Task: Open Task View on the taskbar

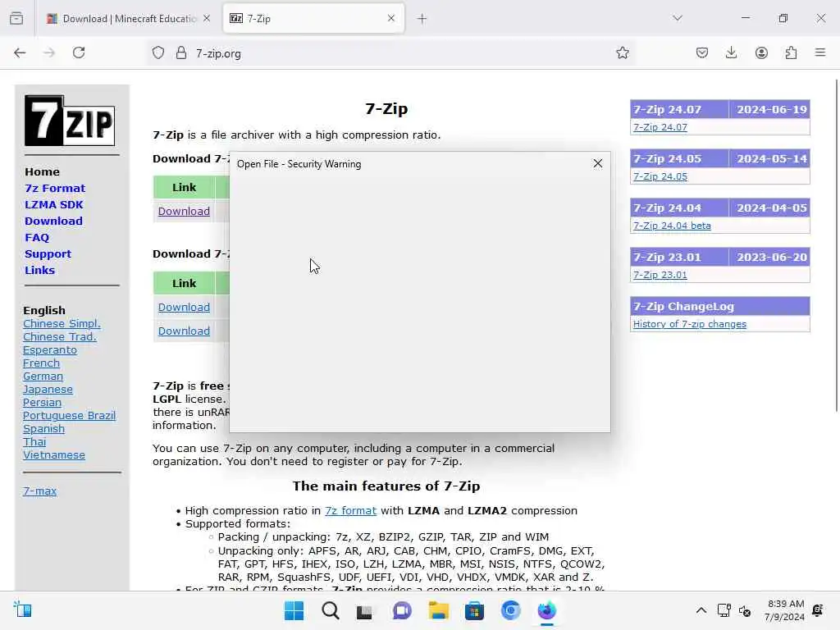Action: tap(364, 610)
